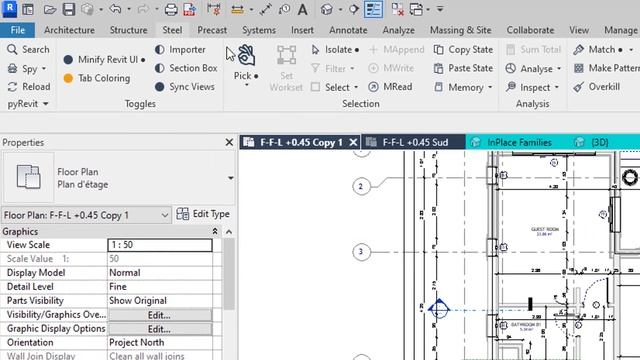Customize the Quick Access Toolbar dropdown arrow
The height and width of the screenshot is (360, 640).
[x=440, y=9]
